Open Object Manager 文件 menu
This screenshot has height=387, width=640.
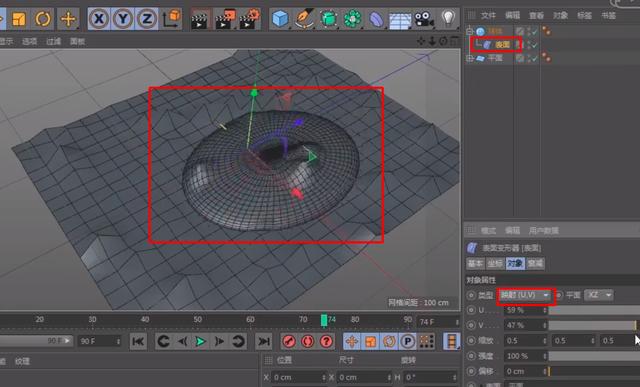[488, 16]
